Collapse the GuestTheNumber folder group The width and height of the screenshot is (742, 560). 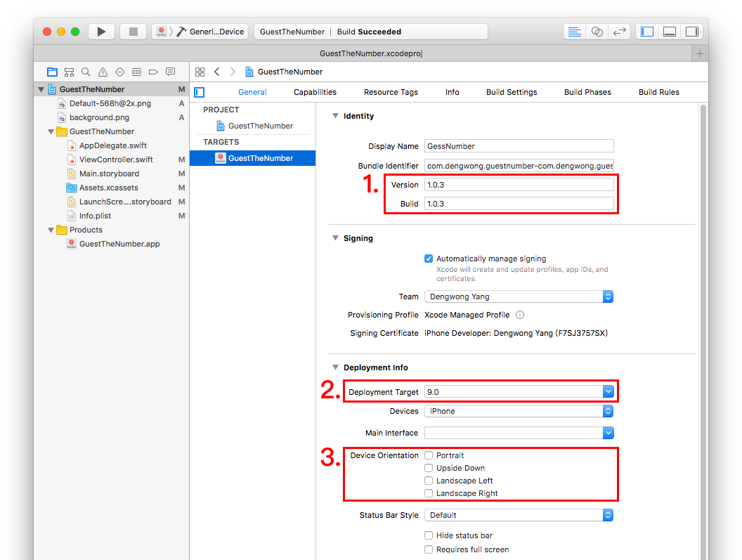(x=51, y=131)
